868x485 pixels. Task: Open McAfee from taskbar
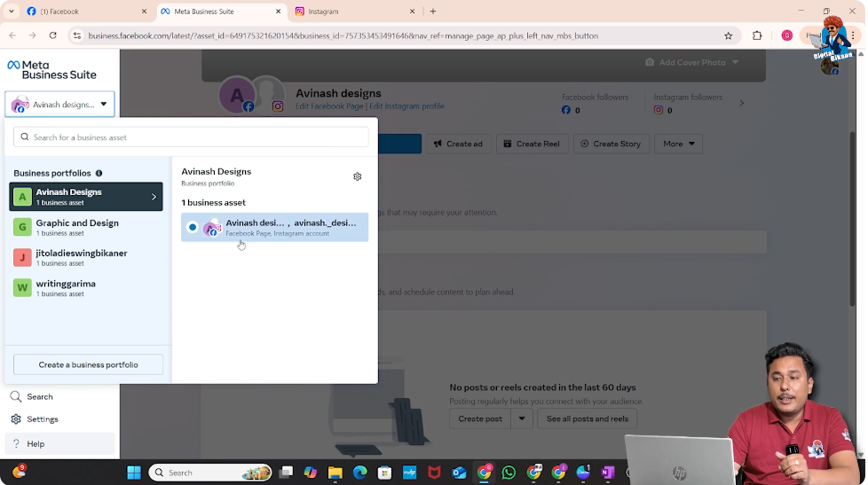[x=434, y=473]
